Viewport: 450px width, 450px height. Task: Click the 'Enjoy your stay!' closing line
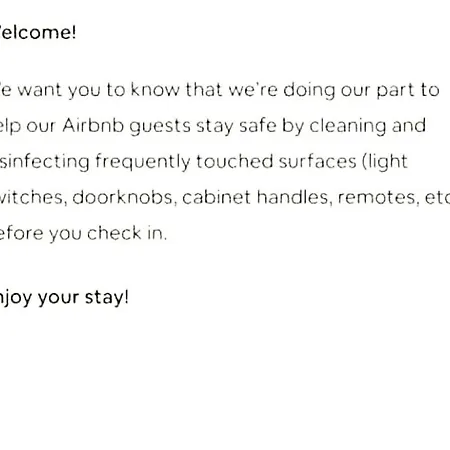[64, 298]
